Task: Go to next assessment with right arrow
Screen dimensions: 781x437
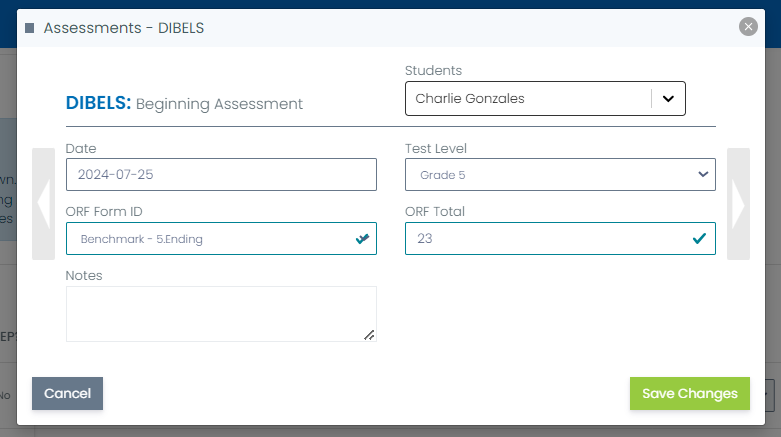Action: (738, 204)
